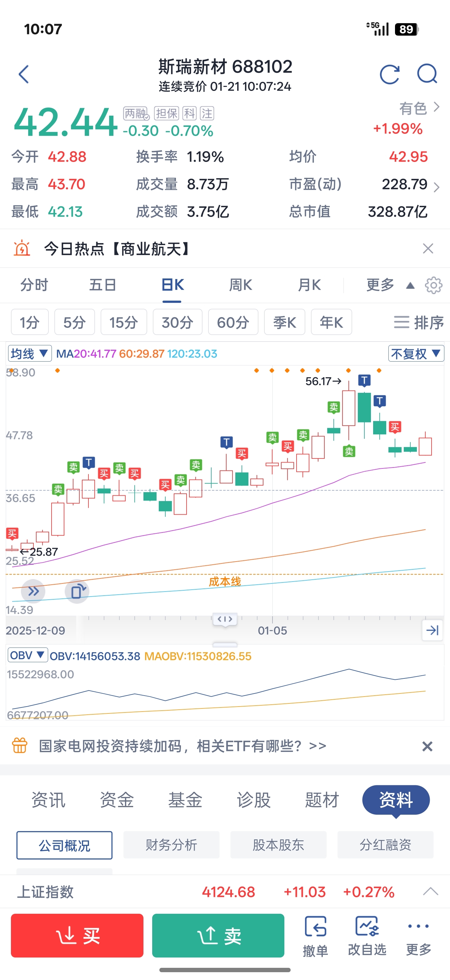Open the 均线 indicator dropdown
This screenshot has width=450, height=980.
point(30,354)
